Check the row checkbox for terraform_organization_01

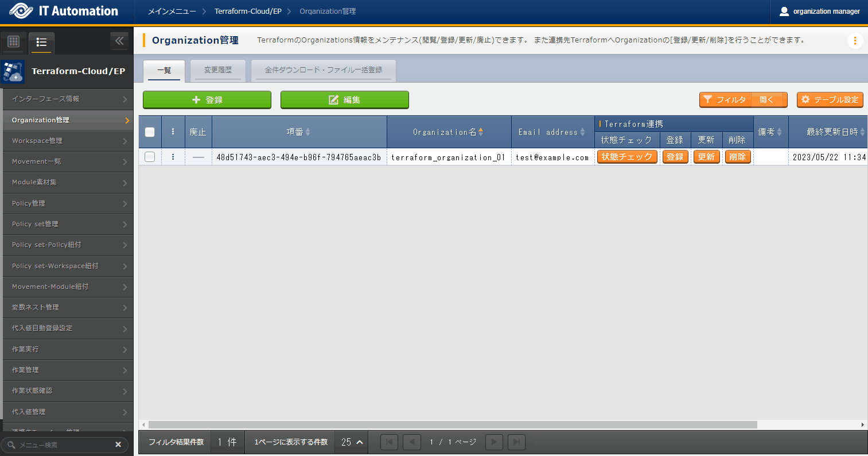(x=150, y=157)
